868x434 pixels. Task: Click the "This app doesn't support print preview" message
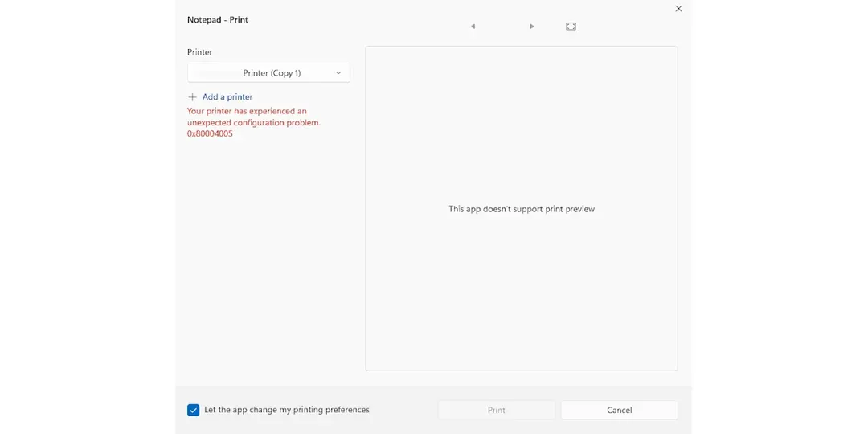pos(522,209)
